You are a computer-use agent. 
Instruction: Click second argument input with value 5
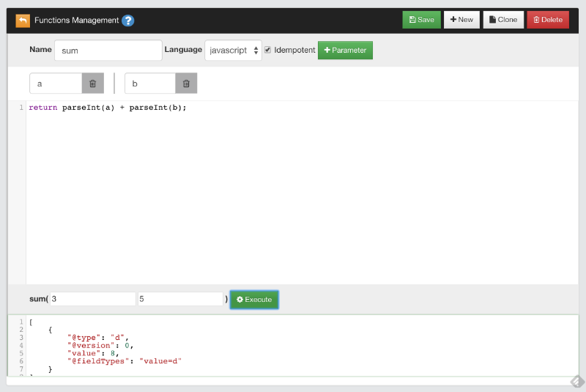tap(180, 299)
